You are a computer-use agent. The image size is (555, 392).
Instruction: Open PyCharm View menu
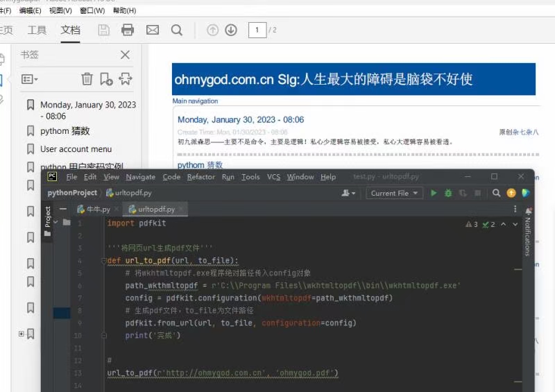111,177
